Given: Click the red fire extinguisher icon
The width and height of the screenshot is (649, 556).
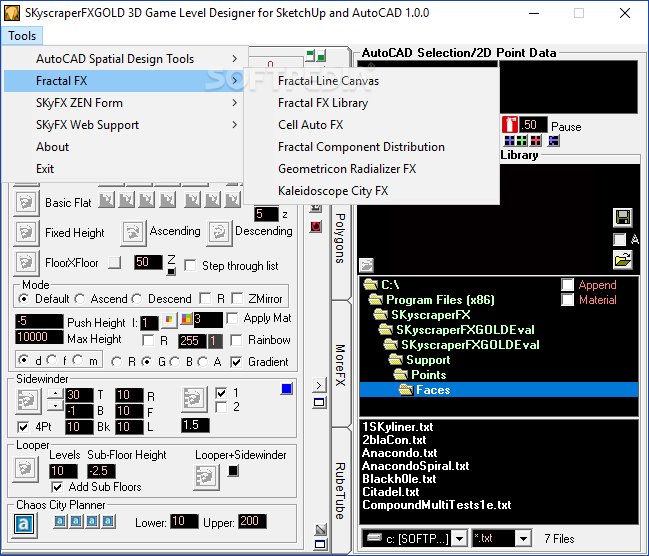Looking at the screenshot, I should pos(510,125).
